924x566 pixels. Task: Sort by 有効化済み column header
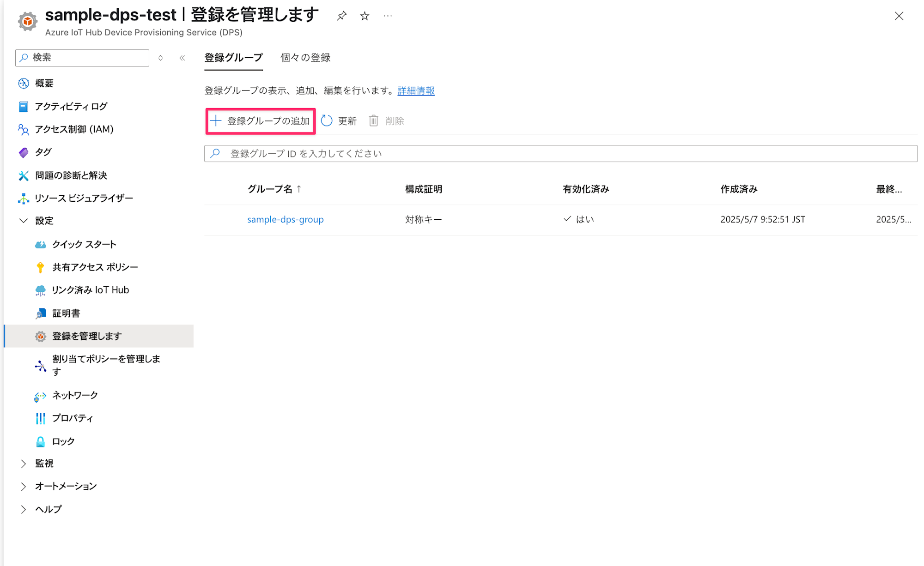click(586, 189)
